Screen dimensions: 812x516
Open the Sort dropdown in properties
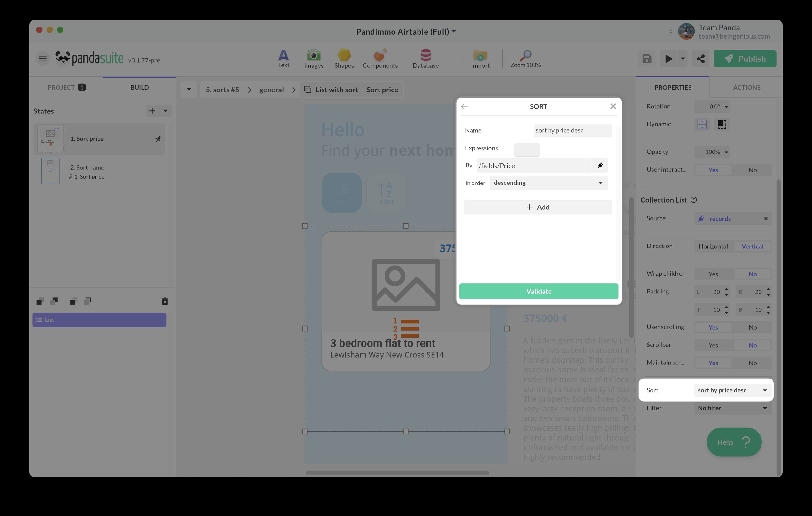732,390
